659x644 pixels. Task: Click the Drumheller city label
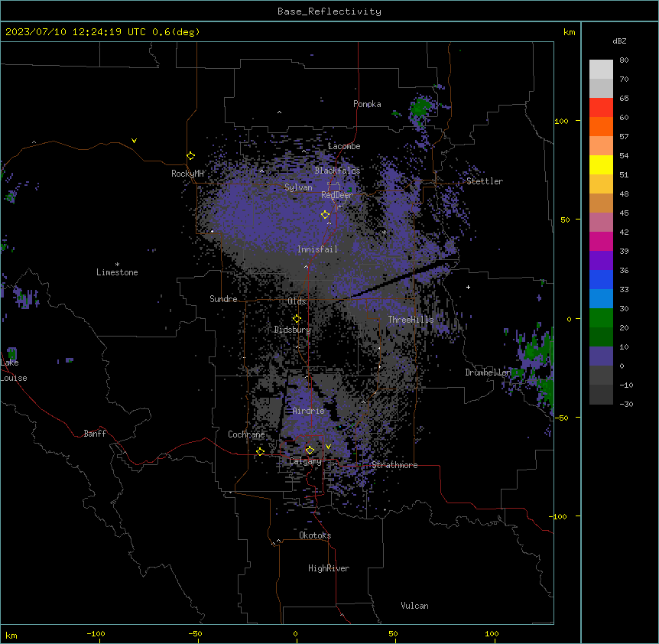(x=488, y=372)
